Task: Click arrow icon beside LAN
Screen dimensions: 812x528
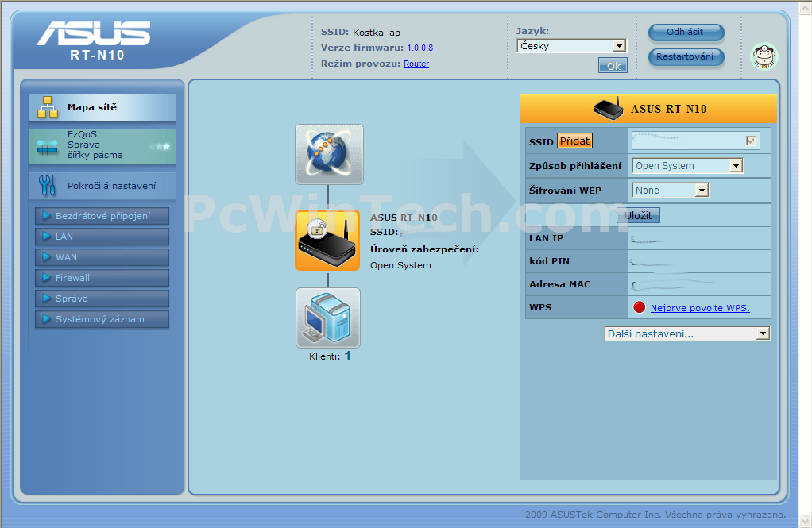Action: [x=47, y=237]
